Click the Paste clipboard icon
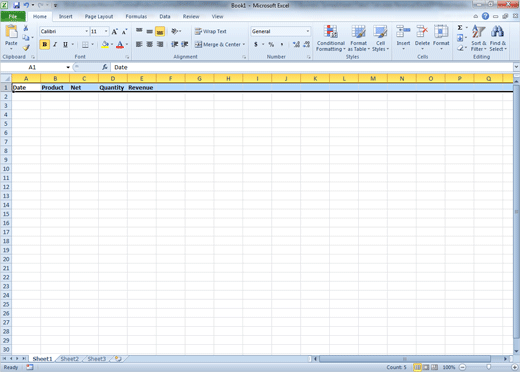The height and width of the screenshot is (372, 520). tap(11, 32)
